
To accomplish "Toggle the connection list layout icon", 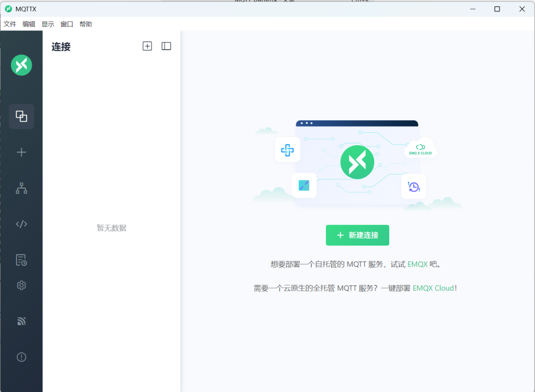I will (x=166, y=46).
